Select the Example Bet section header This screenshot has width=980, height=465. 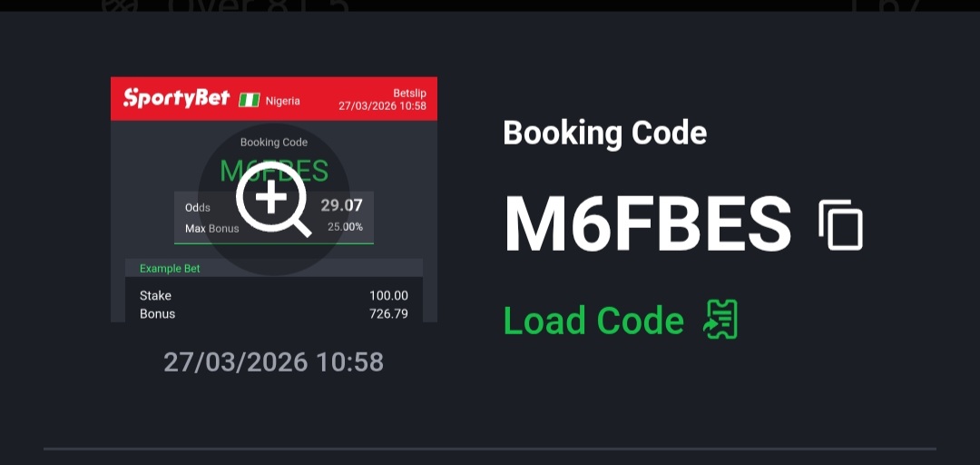click(274, 268)
